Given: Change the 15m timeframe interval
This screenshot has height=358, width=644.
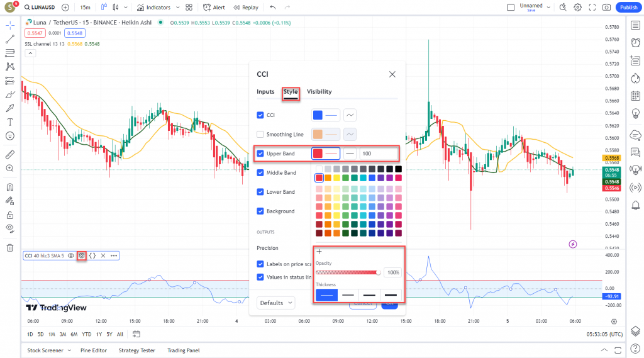Looking at the screenshot, I should tap(85, 8).
